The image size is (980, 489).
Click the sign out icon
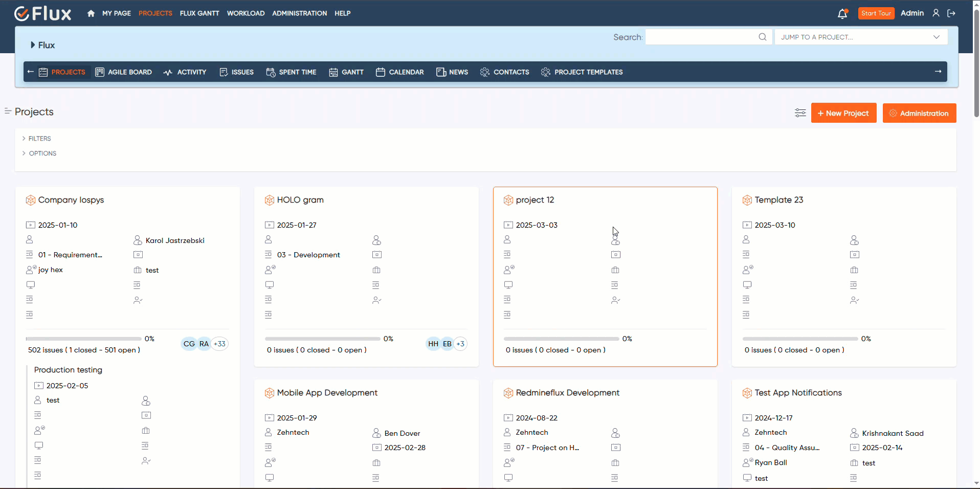point(951,13)
